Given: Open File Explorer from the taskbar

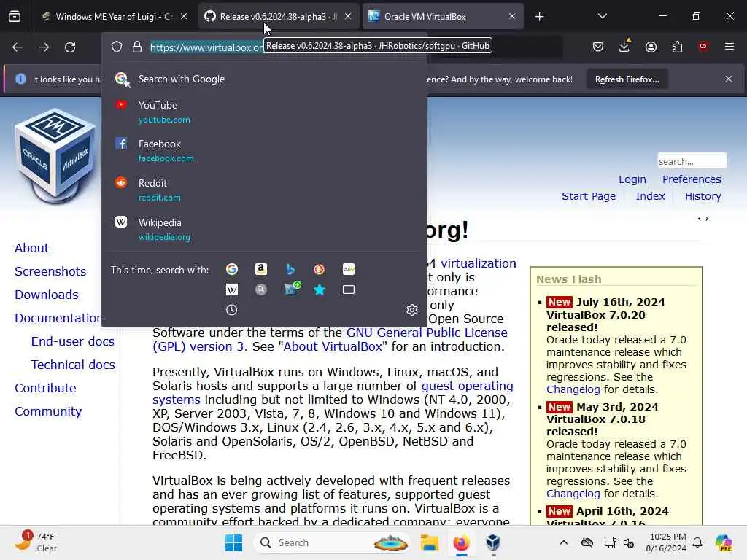Looking at the screenshot, I should click(x=429, y=542).
